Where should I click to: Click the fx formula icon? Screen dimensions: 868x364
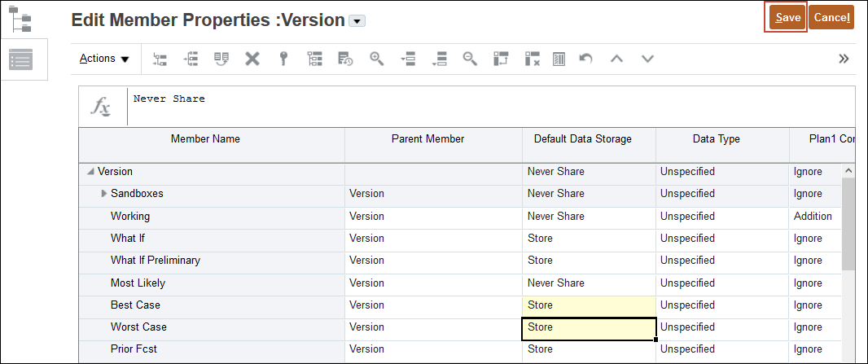tap(101, 107)
